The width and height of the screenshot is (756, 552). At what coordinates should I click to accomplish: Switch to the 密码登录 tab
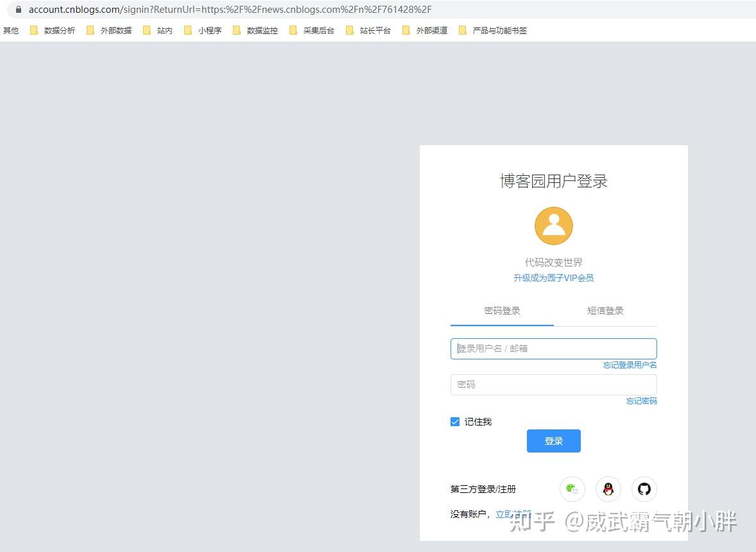502,311
